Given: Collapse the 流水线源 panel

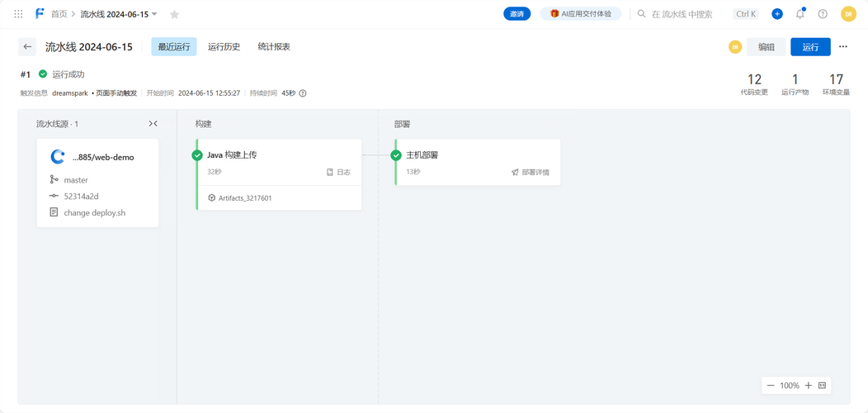Looking at the screenshot, I should tap(153, 124).
